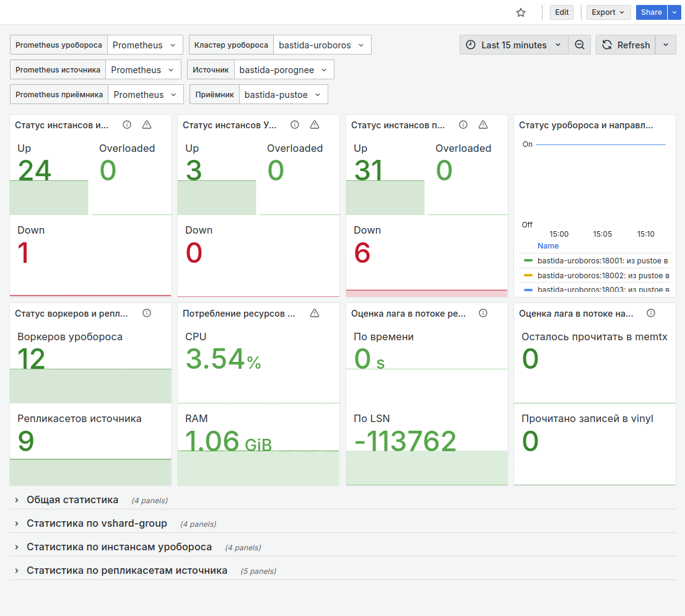Open the Last 15 minutes time picker

[513, 45]
